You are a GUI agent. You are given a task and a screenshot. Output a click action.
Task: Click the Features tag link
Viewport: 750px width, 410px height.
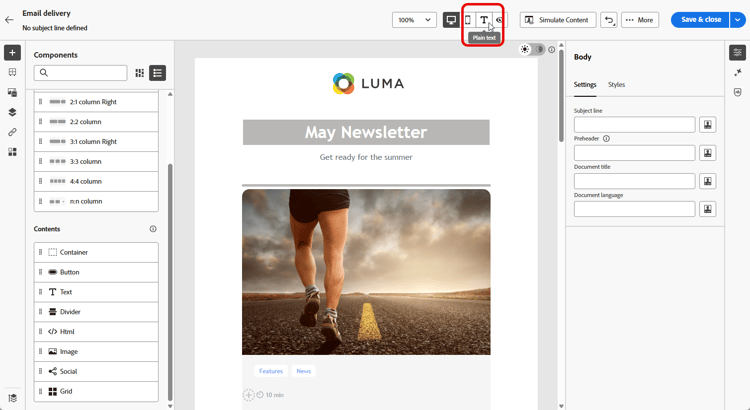click(271, 371)
